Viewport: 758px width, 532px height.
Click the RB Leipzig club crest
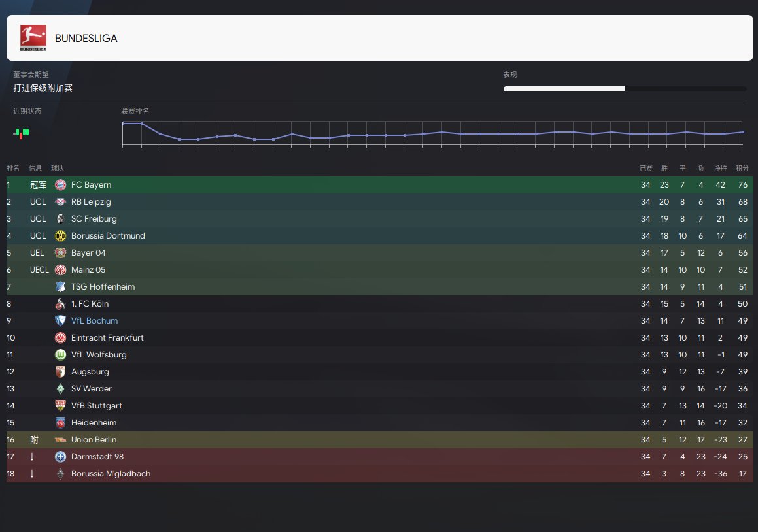click(x=61, y=202)
